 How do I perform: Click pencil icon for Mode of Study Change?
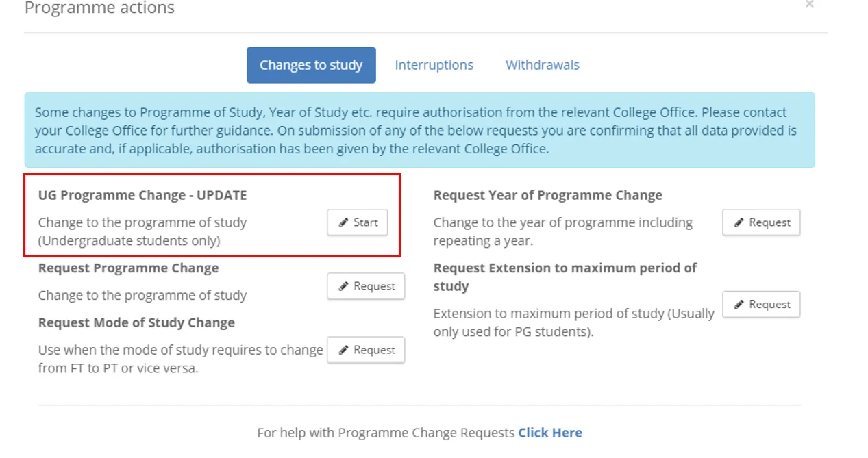coord(343,350)
